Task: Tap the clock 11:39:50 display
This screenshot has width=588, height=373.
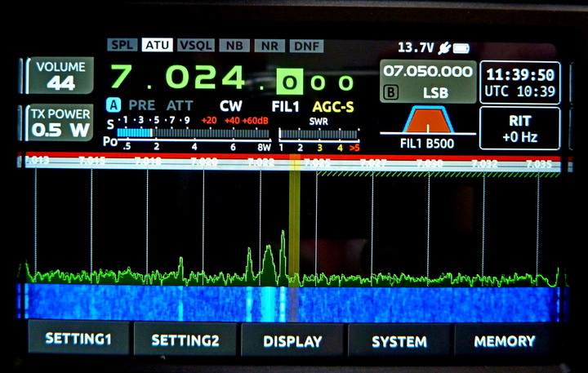Action: [x=520, y=74]
